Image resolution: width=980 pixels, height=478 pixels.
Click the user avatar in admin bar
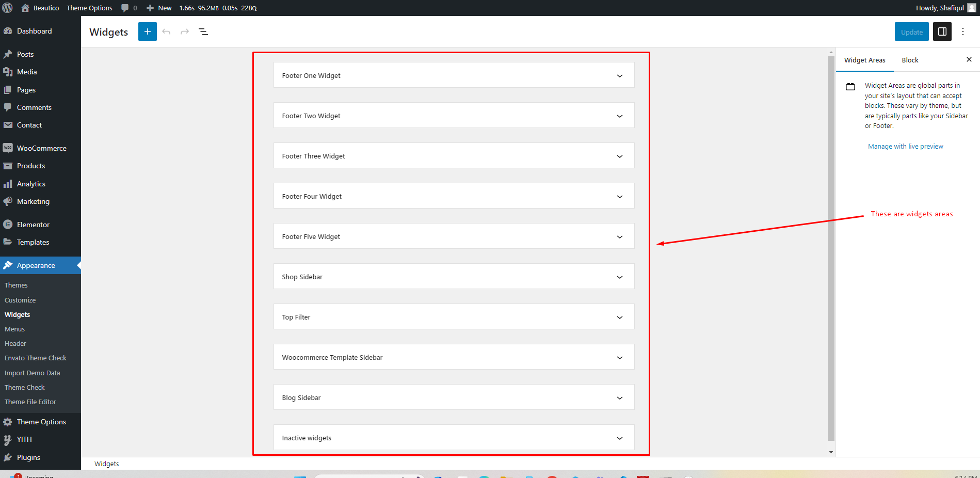972,8
